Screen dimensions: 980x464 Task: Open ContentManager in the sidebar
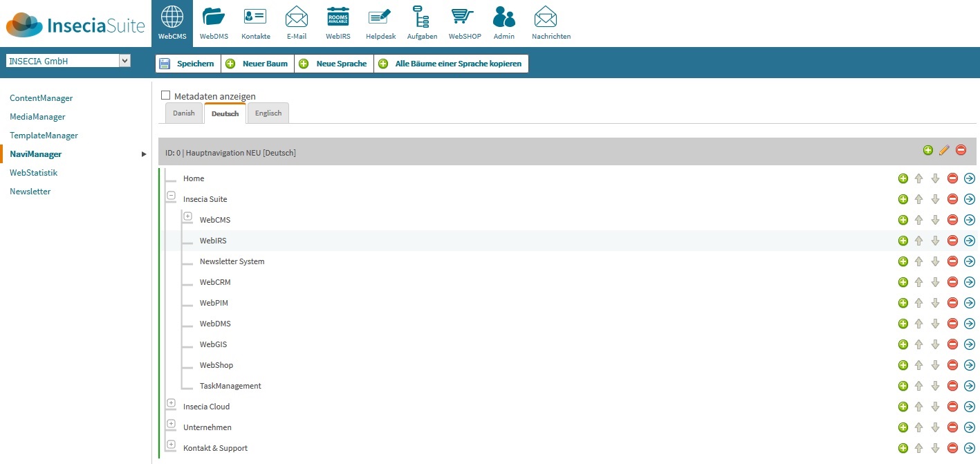(41, 98)
